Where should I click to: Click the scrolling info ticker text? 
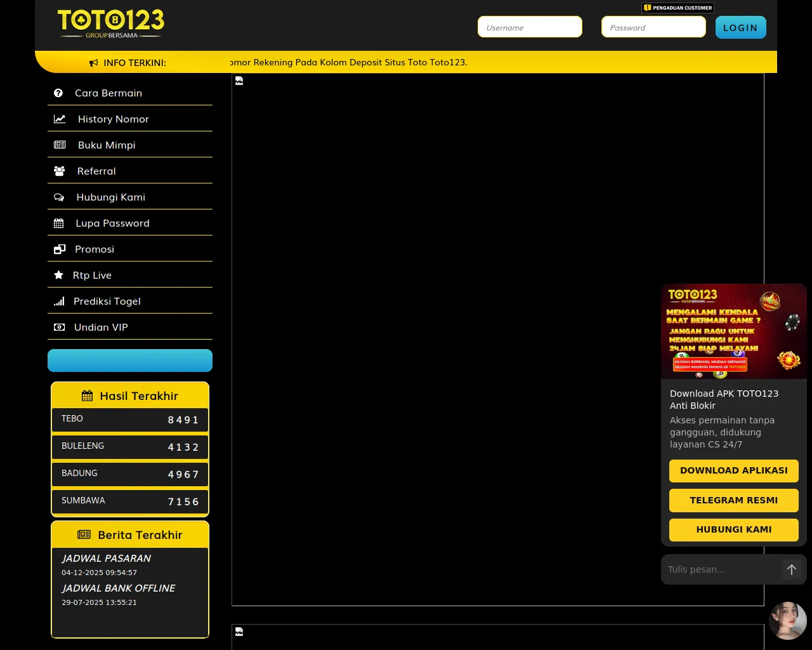tap(349, 62)
